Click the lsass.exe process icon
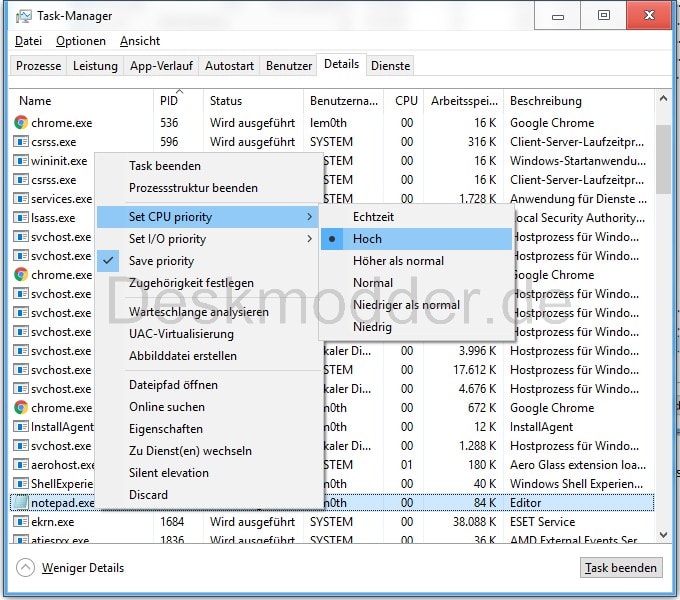This screenshot has width=680, height=600. (21, 218)
